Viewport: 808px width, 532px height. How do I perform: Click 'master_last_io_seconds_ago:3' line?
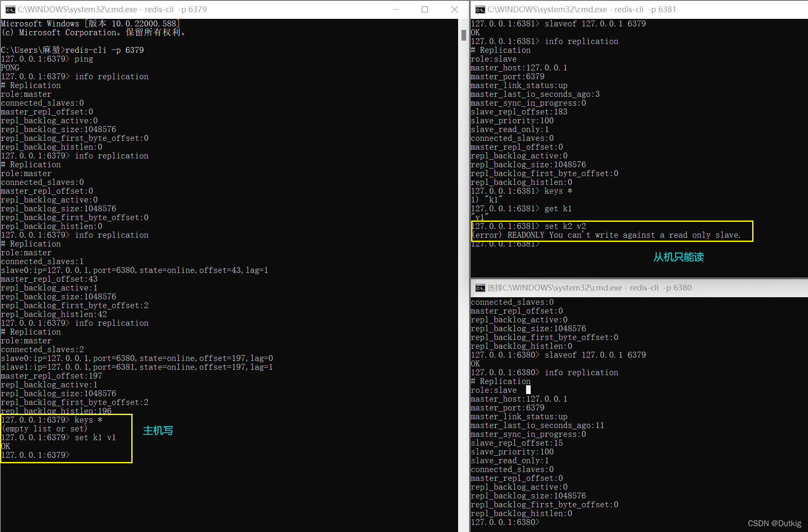pos(535,94)
